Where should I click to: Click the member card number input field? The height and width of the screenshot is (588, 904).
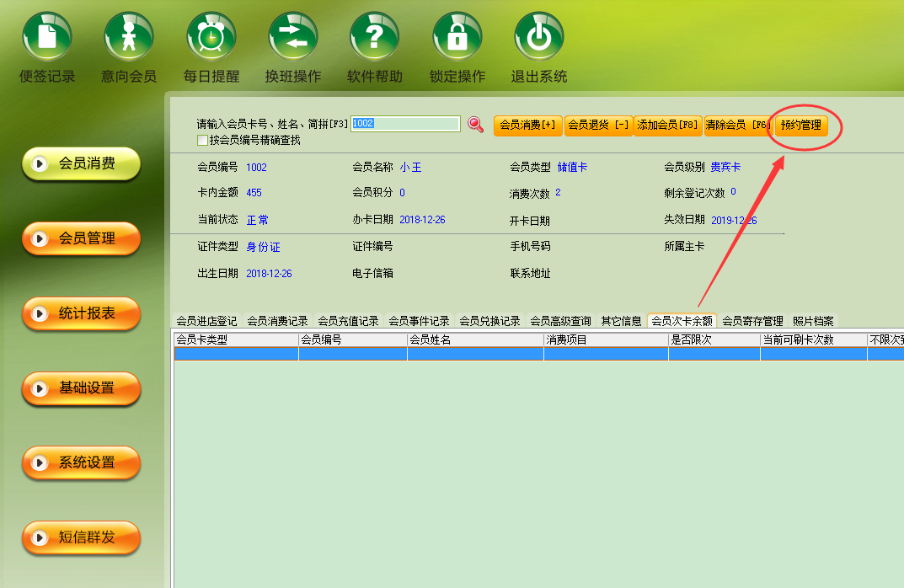coord(405,123)
